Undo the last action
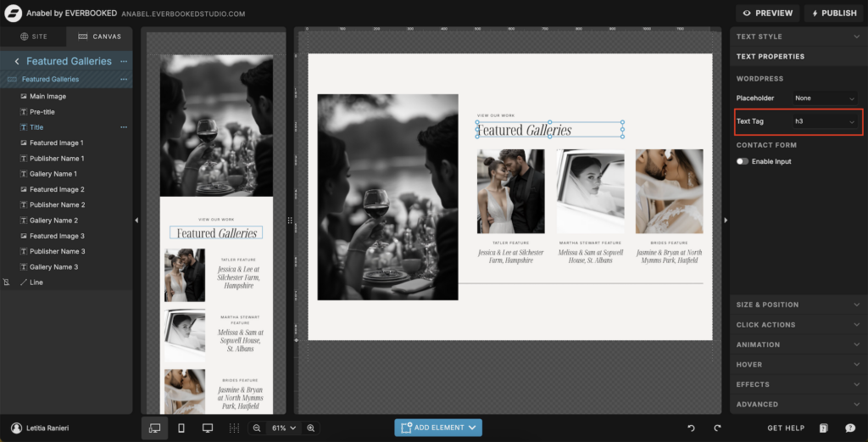 [x=691, y=428]
